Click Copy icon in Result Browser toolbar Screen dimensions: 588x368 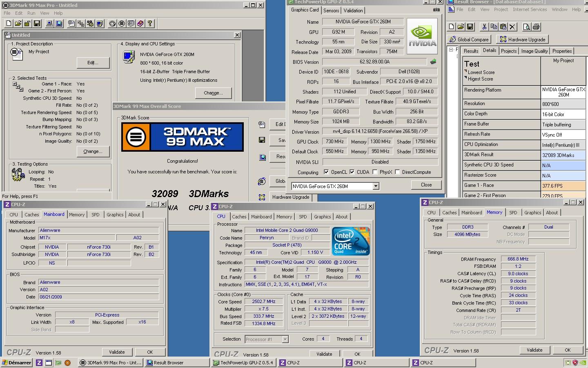tap(494, 27)
